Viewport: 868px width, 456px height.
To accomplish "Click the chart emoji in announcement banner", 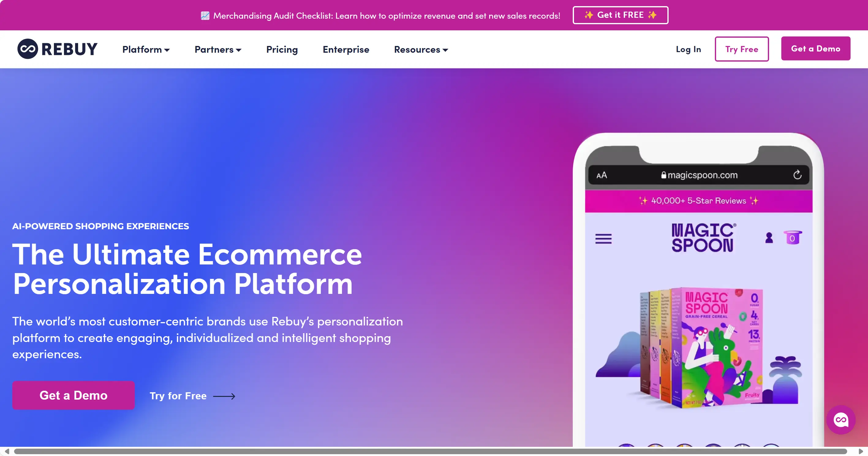I will tap(205, 16).
